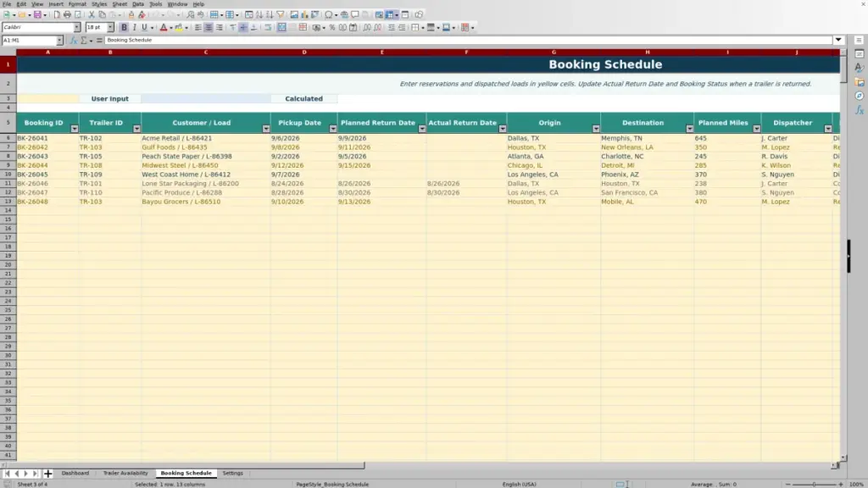
Task: Click the formula input line
Action: tap(468, 41)
